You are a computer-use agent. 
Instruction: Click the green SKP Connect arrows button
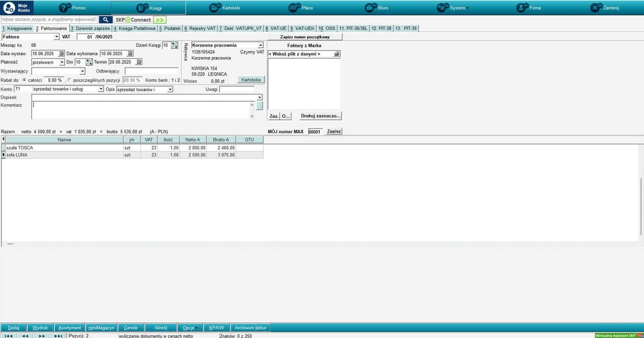(x=160, y=20)
